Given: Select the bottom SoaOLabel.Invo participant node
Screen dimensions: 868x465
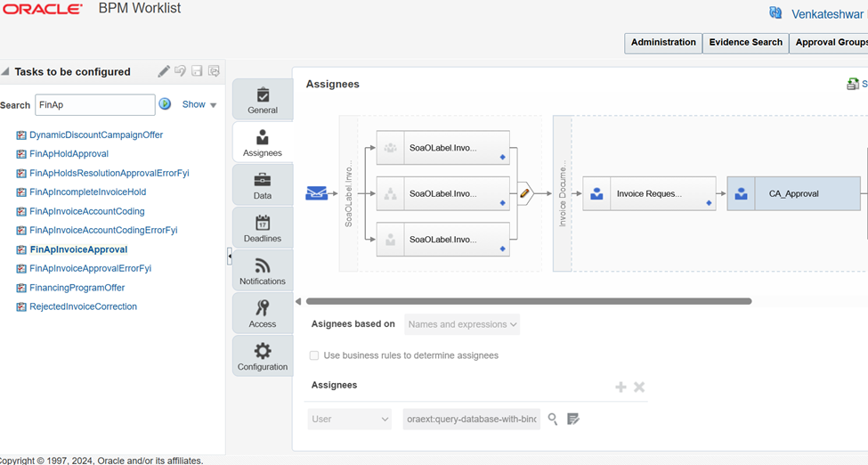Looking at the screenshot, I should (442, 240).
